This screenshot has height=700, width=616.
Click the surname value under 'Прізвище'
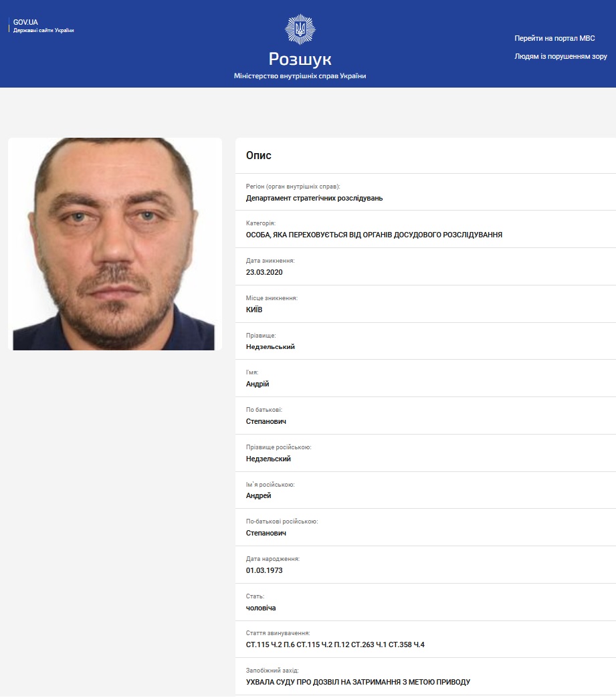pyautogui.click(x=270, y=347)
